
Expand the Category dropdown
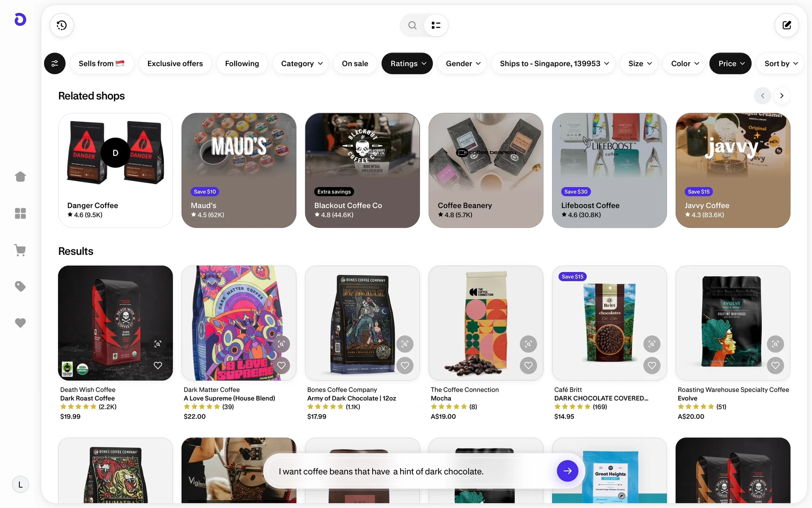pos(302,63)
